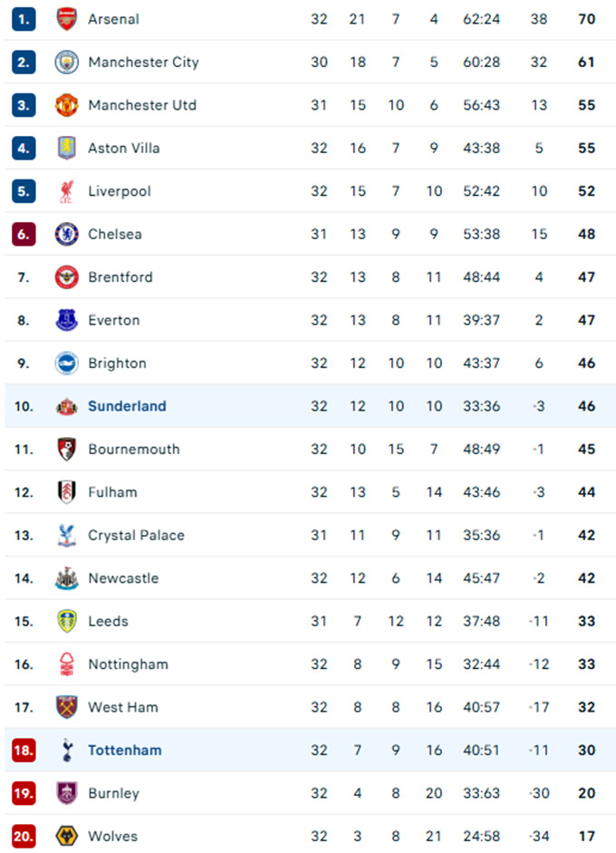
Task: Click the maroon position 6 badge
Action: click(24, 234)
